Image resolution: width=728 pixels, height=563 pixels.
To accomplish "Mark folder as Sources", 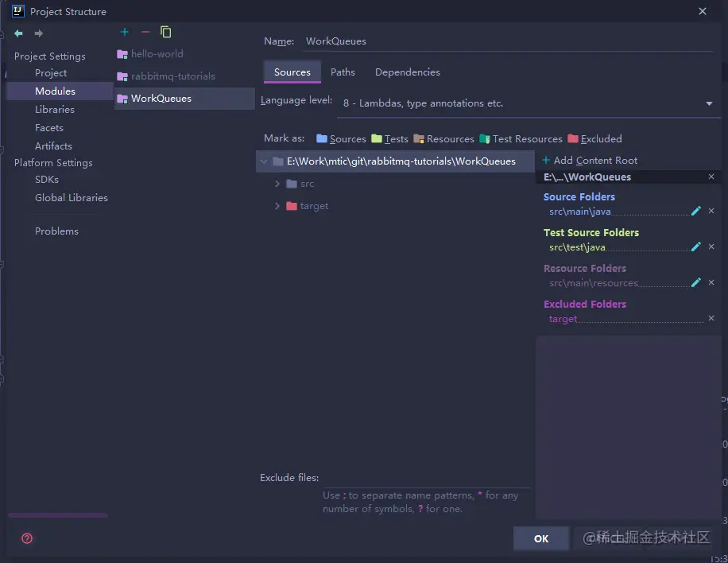I will click(x=341, y=139).
